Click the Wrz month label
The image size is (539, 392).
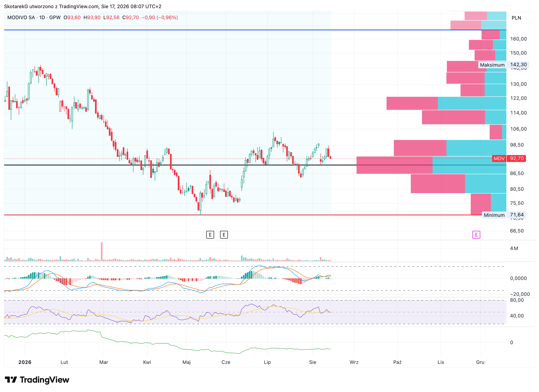(354, 362)
